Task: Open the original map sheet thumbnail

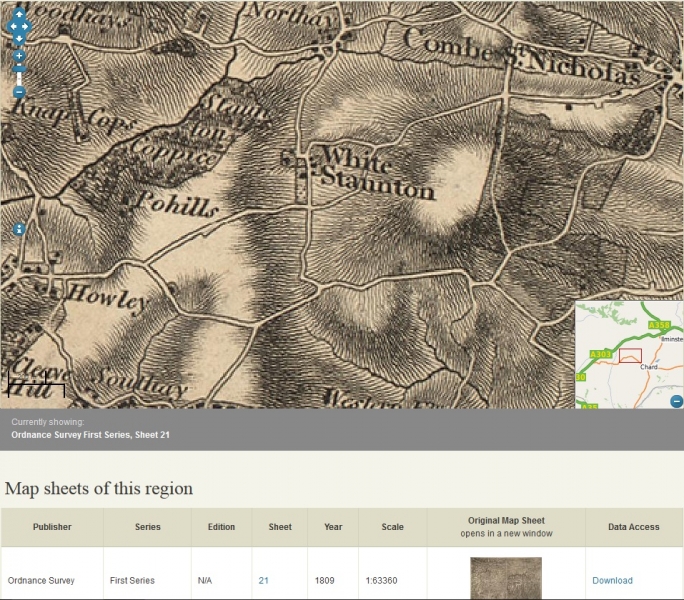Action: coord(505,578)
